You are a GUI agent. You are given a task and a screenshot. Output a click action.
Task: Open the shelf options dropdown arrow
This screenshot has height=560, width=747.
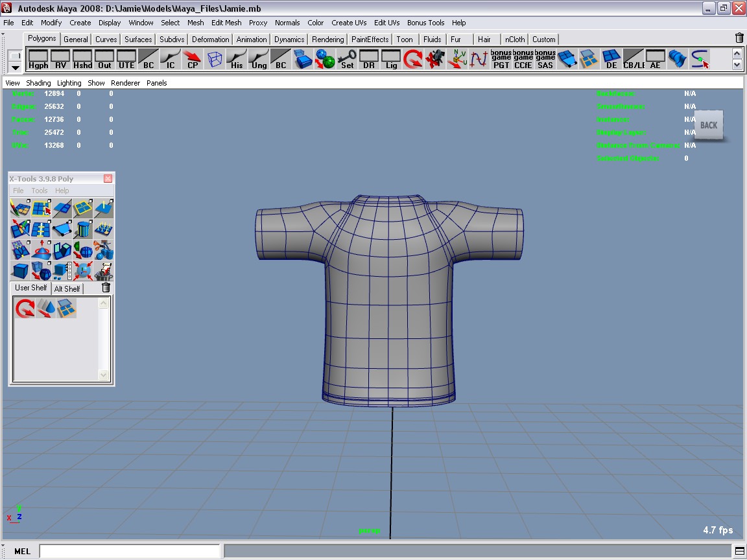pos(16,67)
